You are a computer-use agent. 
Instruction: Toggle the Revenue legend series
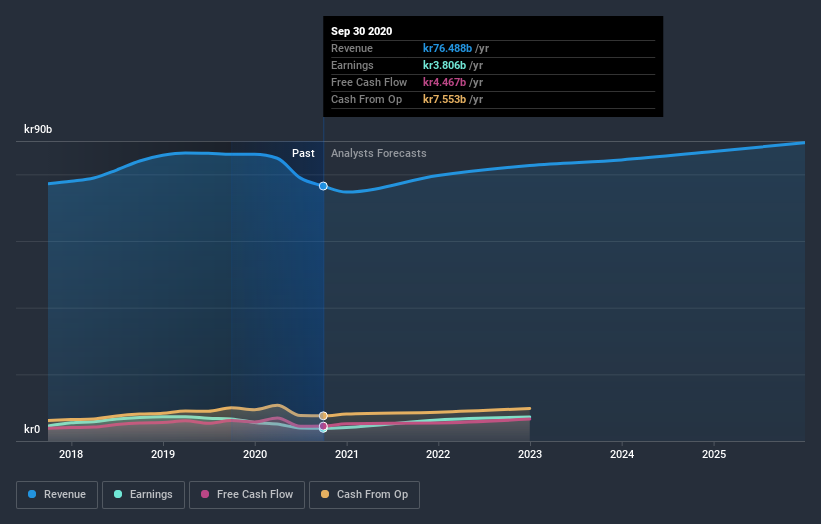tap(57, 495)
